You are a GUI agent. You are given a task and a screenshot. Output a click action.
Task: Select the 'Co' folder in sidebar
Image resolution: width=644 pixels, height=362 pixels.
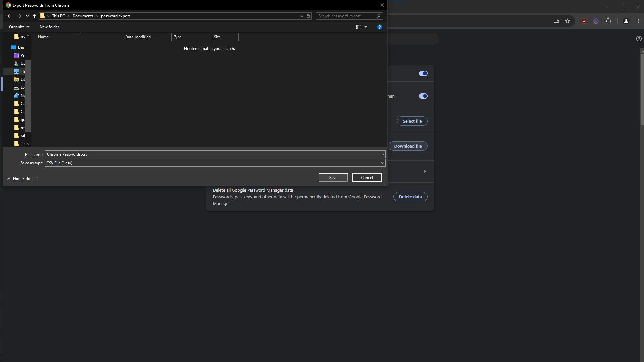(19, 112)
